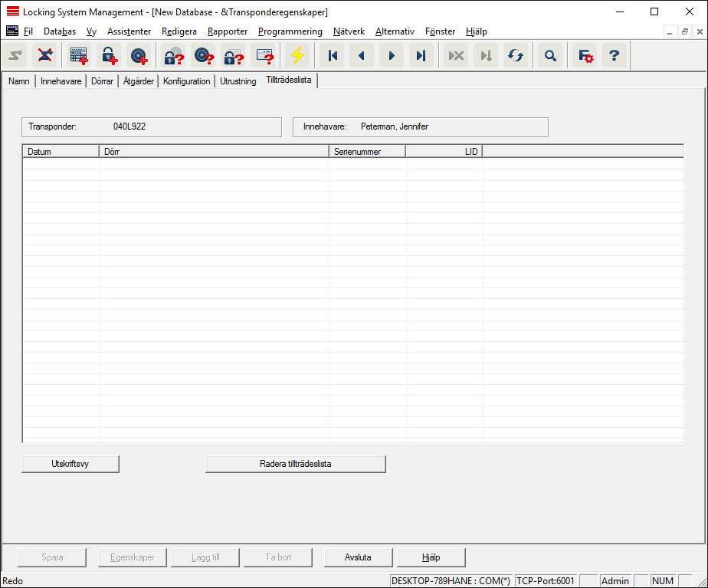This screenshot has height=588, width=708.
Task: Jump to the first record arrow
Action: (x=333, y=56)
